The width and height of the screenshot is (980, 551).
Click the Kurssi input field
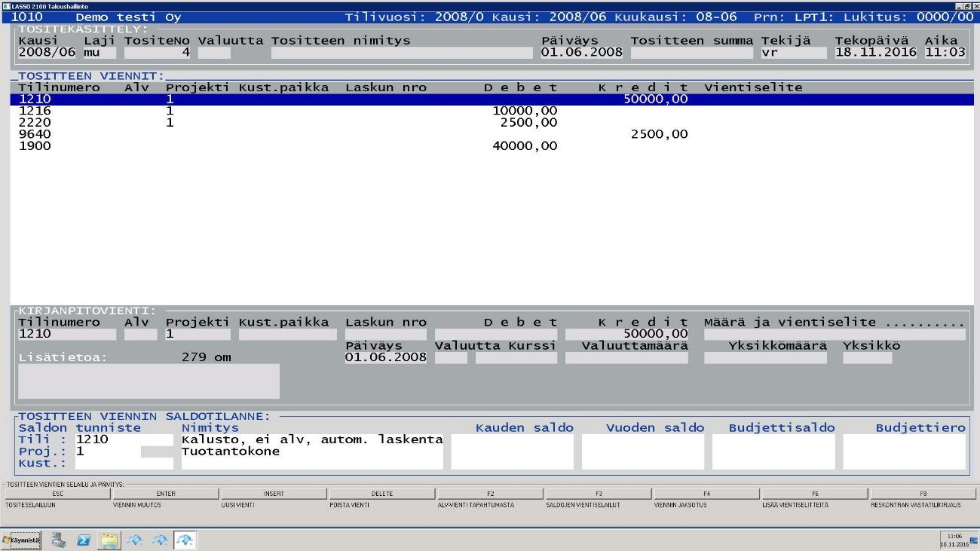pyautogui.click(x=516, y=357)
